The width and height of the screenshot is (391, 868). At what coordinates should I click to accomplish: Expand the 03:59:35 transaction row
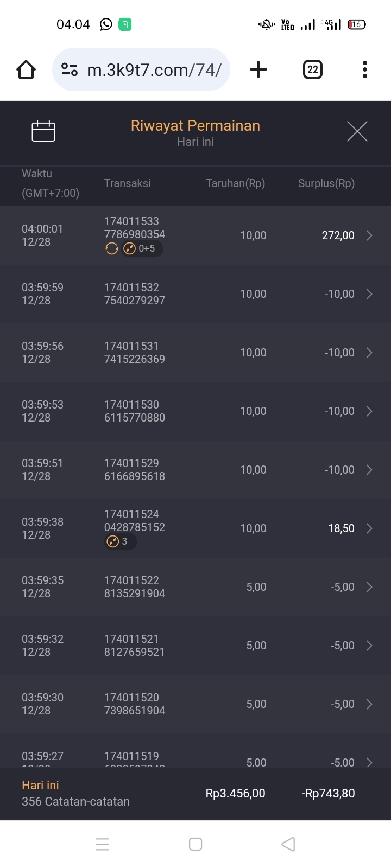click(x=369, y=587)
